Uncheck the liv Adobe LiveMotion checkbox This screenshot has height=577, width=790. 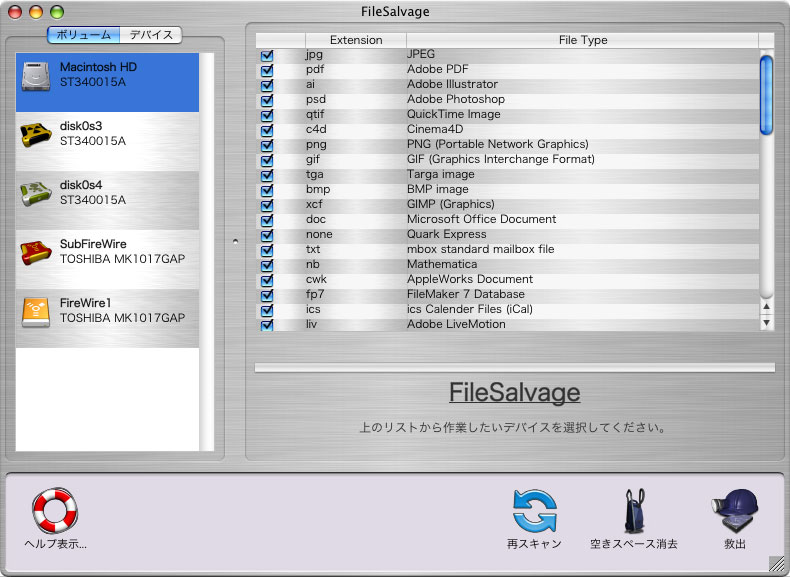coord(267,325)
